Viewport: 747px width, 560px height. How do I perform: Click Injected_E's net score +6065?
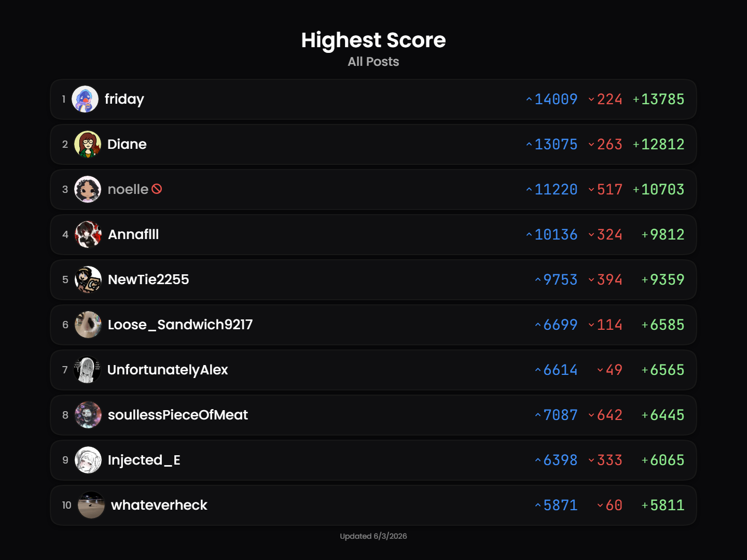coord(663,460)
